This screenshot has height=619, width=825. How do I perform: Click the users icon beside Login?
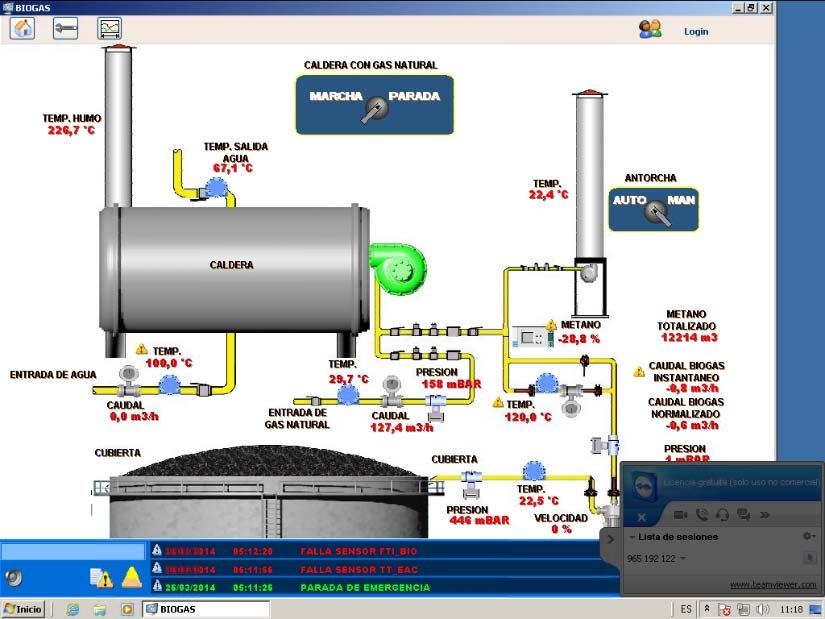(650, 30)
